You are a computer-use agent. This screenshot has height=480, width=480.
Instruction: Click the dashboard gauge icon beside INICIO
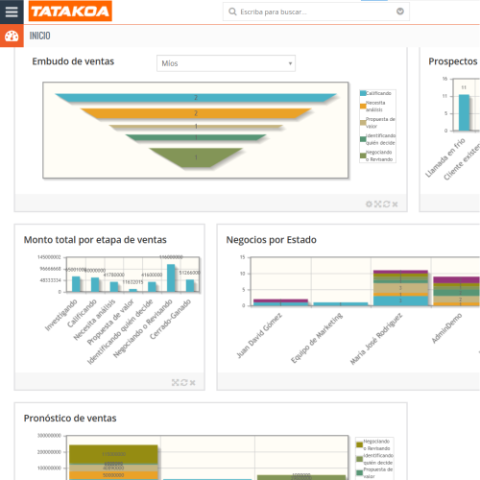12,36
